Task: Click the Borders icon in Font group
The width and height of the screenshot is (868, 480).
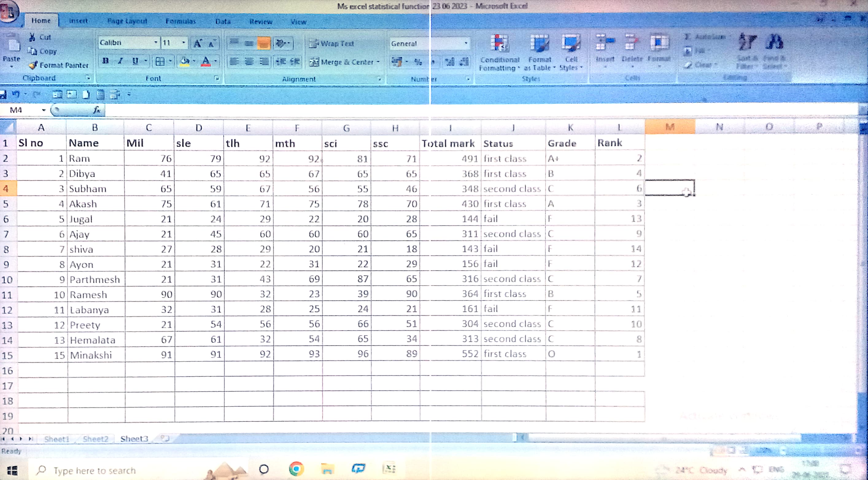Action: pos(160,61)
